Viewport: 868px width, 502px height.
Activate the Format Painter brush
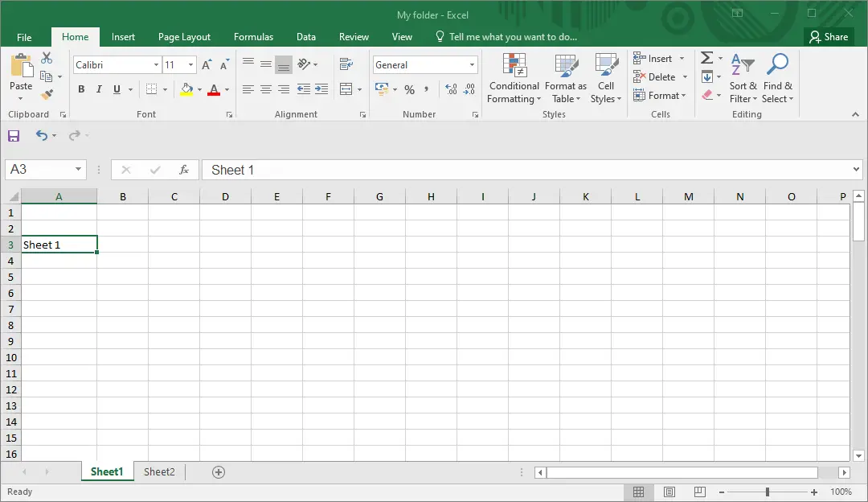[47, 95]
